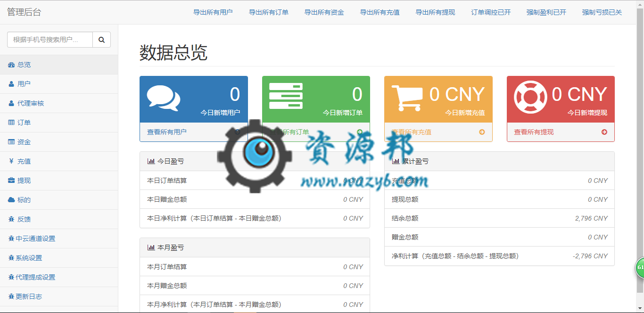Click the 管理后台 brand title
The image size is (644, 313).
click(x=24, y=12)
